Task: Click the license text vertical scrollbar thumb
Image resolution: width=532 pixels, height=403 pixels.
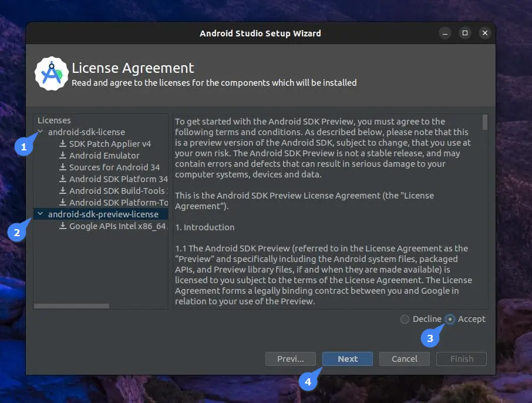Action: click(485, 122)
